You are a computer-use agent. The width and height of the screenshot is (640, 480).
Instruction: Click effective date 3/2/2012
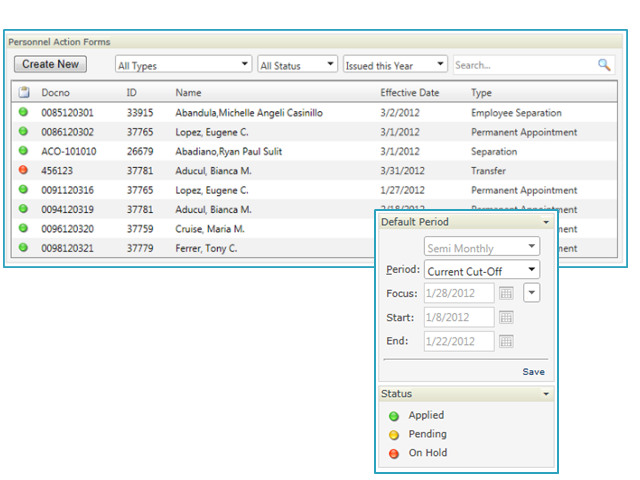pos(400,113)
